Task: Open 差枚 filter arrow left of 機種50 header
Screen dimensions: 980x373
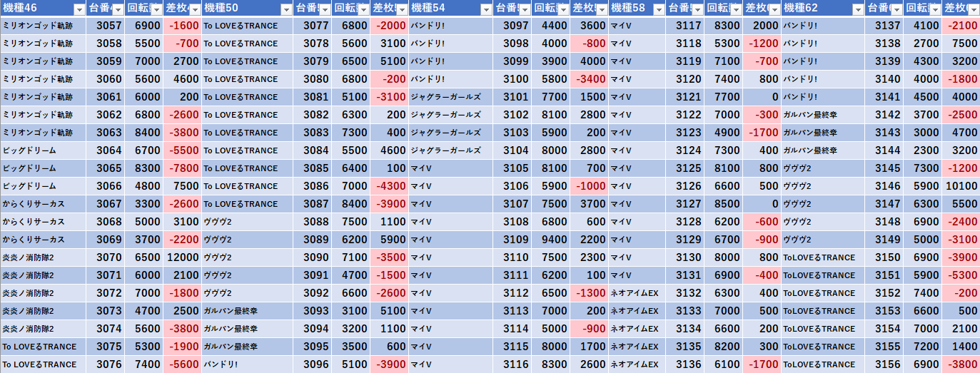Action: pyautogui.click(x=194, y=10)
